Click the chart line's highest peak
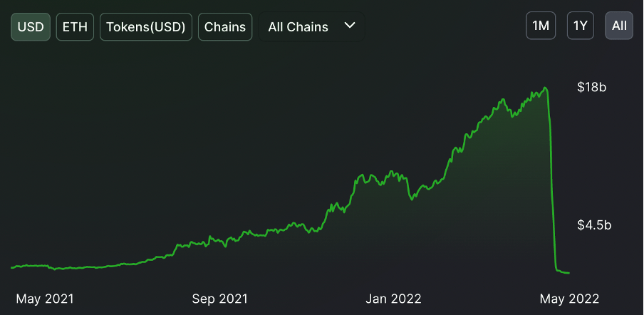This screenshot has height=315, width=644. [x=545, y=88]
